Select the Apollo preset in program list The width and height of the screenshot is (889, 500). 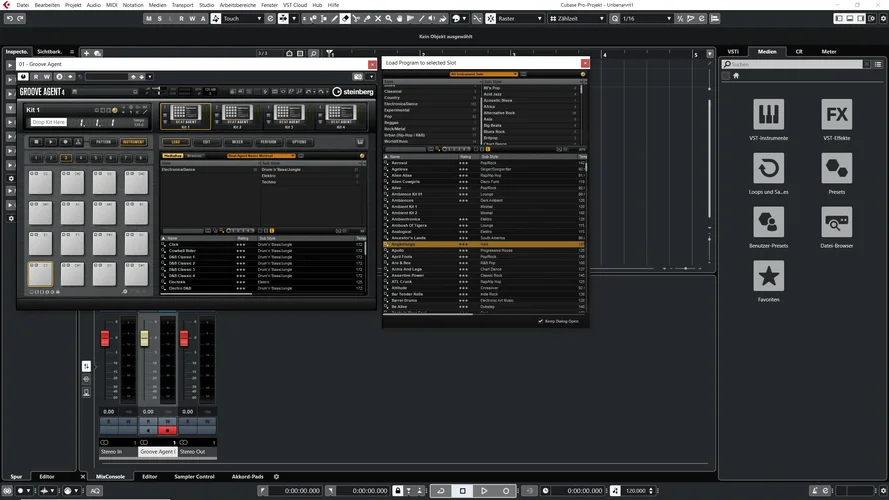pos(397,250)
